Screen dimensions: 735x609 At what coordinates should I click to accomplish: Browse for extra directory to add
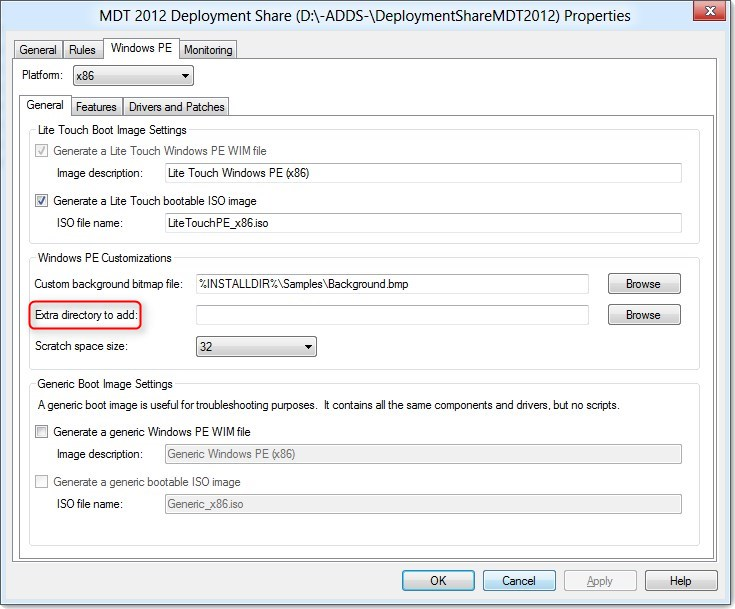(644, 315)
